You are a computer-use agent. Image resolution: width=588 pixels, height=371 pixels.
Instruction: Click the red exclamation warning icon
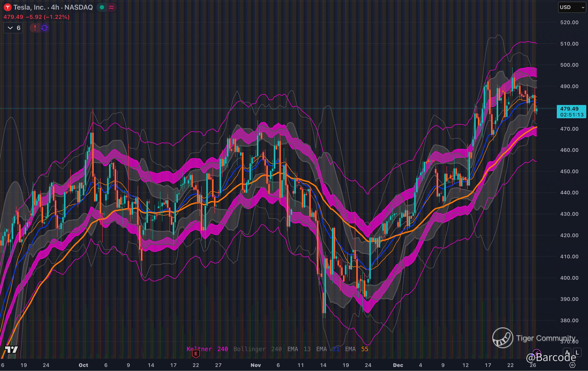(35, 28)
